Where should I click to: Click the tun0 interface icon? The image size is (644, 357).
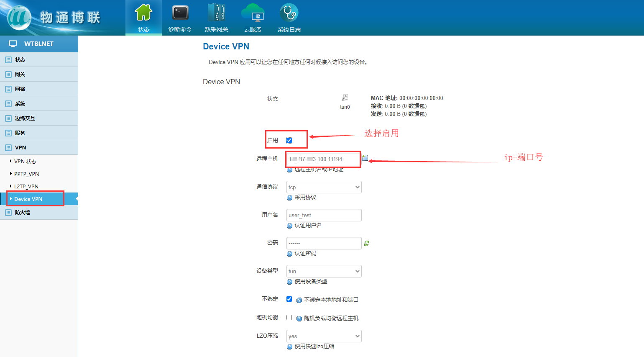[x=345, y=98]
